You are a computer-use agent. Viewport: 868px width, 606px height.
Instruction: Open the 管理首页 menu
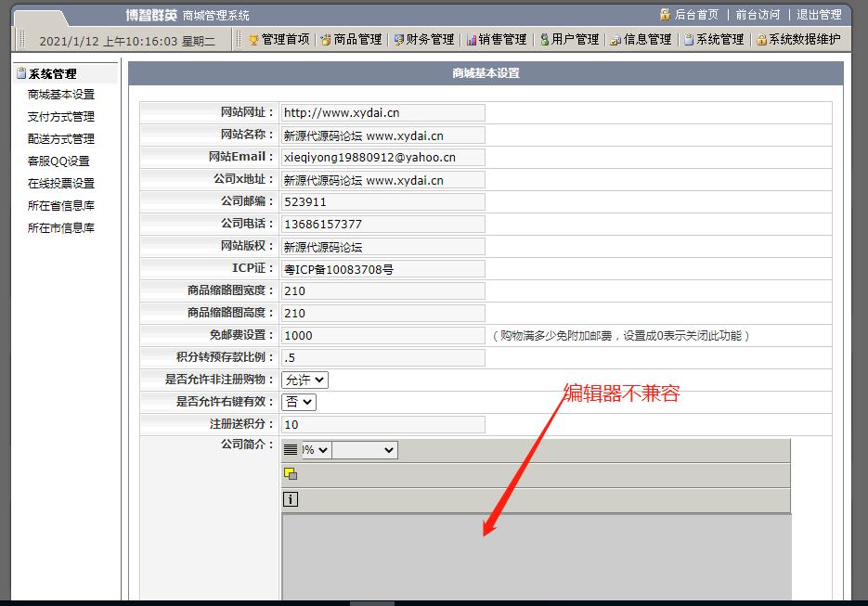pyautogui.click(x=285, y=40)
